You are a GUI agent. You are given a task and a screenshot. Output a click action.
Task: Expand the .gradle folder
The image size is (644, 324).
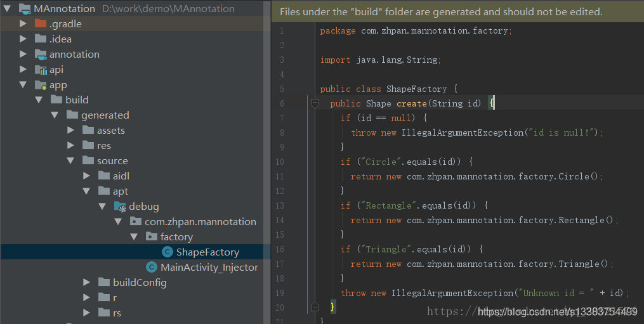[x=23, y=24]
